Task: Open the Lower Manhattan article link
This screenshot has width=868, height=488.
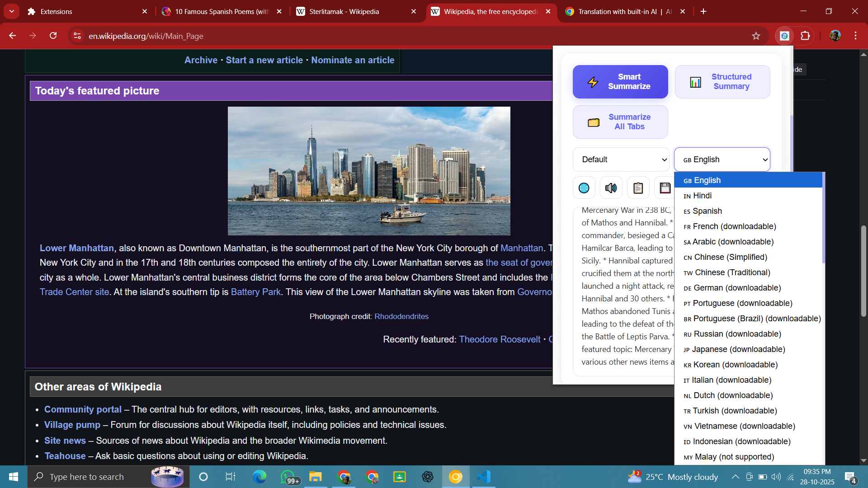Action: [x=76, y=248]
